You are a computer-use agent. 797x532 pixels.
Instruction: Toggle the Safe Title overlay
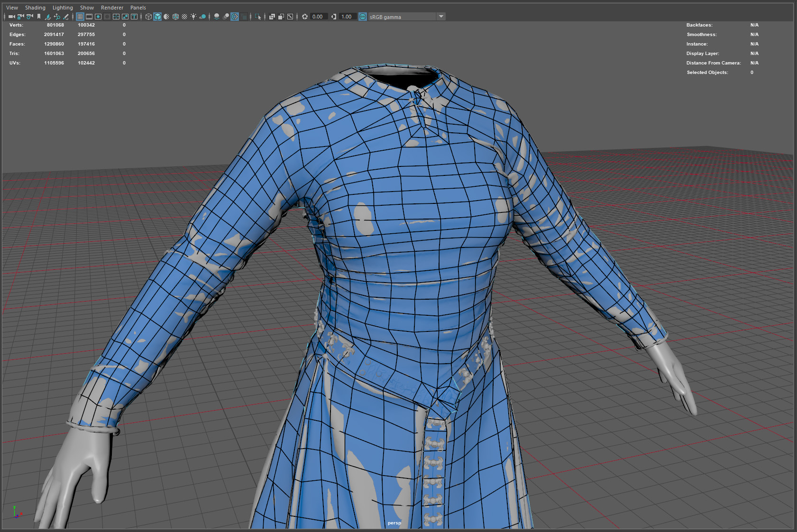[x=134, y=17]
